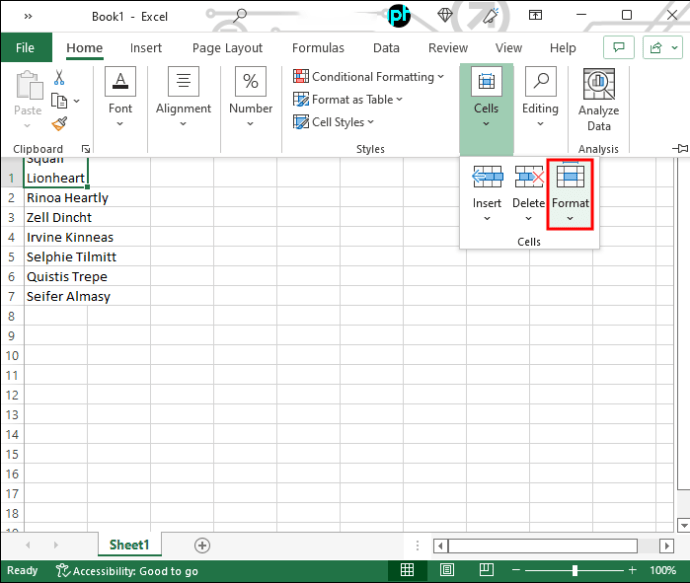
Task: Click horizontal scrollbar right arrow
Action: (x=667, y=546)
